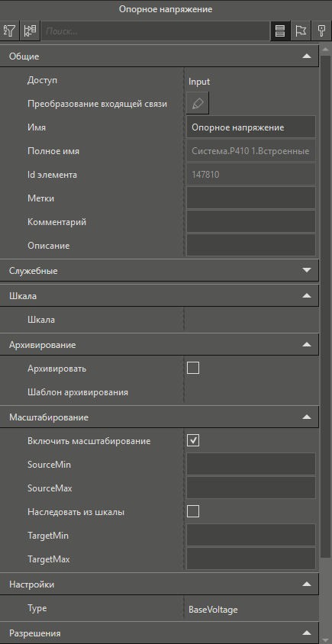
Task: Click the Полное имя field
Action: (x=251, y=151)
